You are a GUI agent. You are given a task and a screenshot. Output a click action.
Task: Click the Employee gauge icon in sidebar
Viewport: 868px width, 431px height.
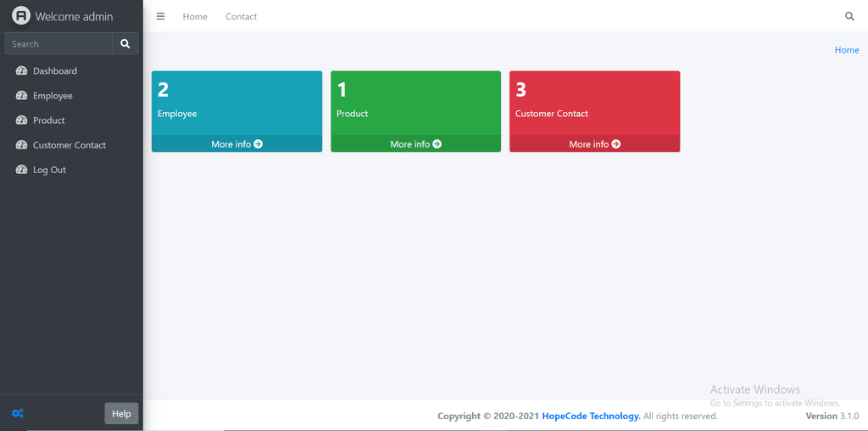point(21,96)
